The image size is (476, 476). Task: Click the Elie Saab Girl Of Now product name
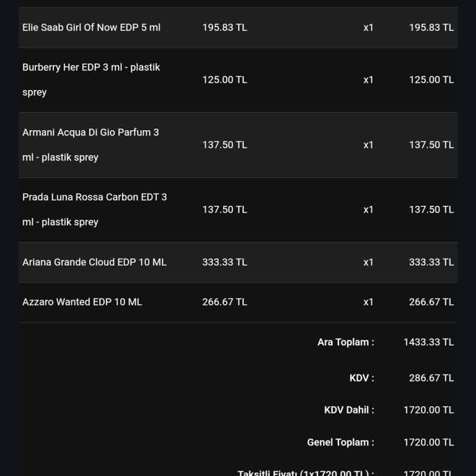point(91,27)
